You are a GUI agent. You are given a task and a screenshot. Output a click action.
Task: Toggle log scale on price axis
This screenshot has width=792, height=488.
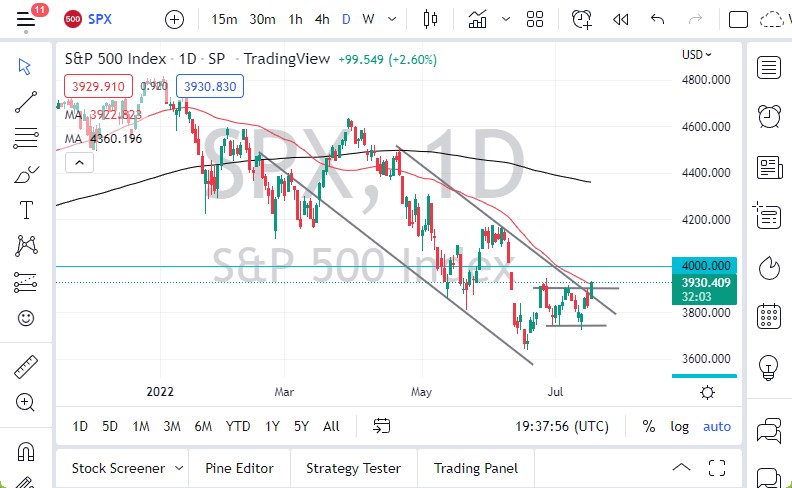click(679, 426)
